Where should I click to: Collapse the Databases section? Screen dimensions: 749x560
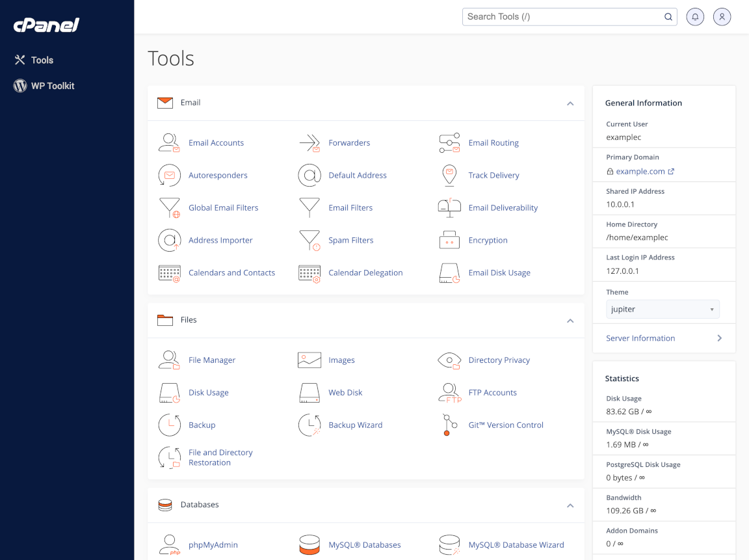(x=570, y=505)
